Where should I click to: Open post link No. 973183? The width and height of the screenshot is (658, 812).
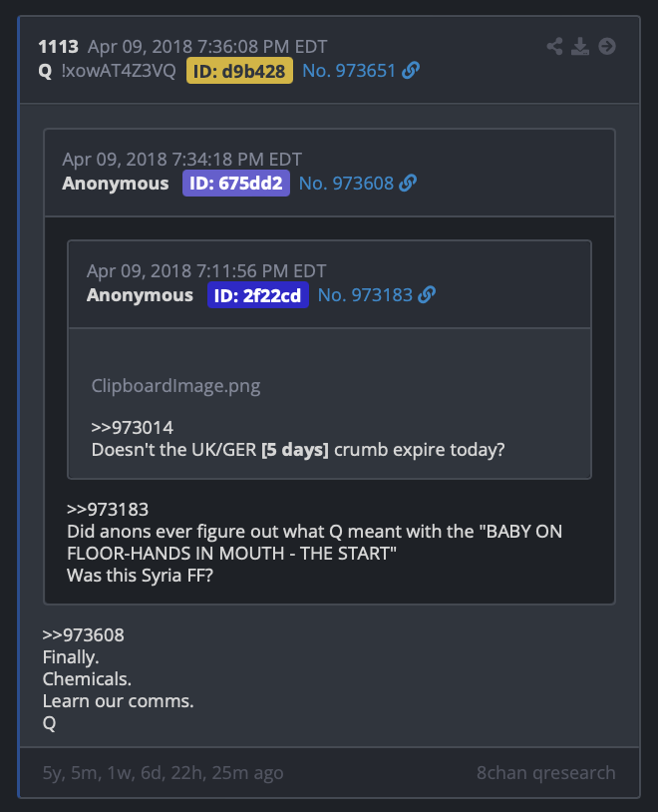365,294
